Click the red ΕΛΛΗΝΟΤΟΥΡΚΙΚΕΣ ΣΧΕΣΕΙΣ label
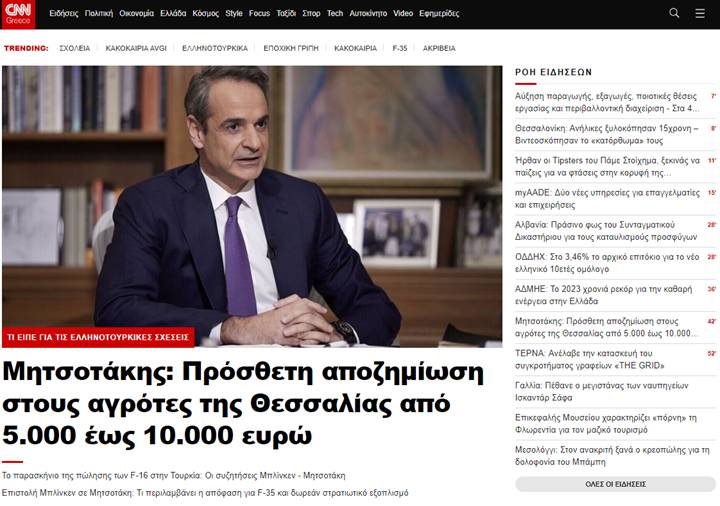This screenshot has height=506, width=720. [x=98, y=337]
